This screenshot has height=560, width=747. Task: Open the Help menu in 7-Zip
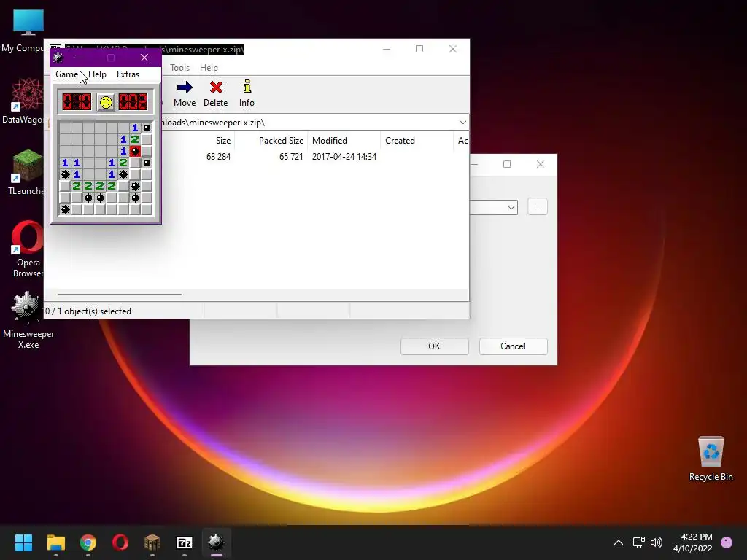pyautogui.click(x=209, y=68)
